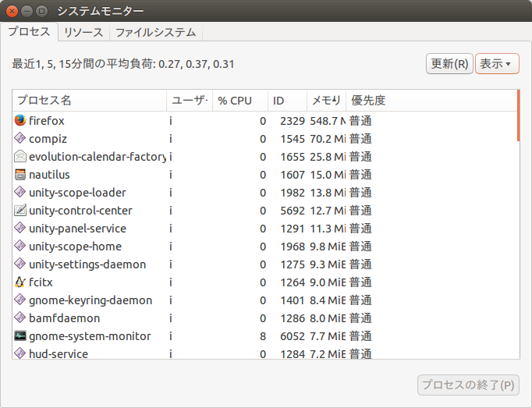Click process ID 1401

coord(293,300)
